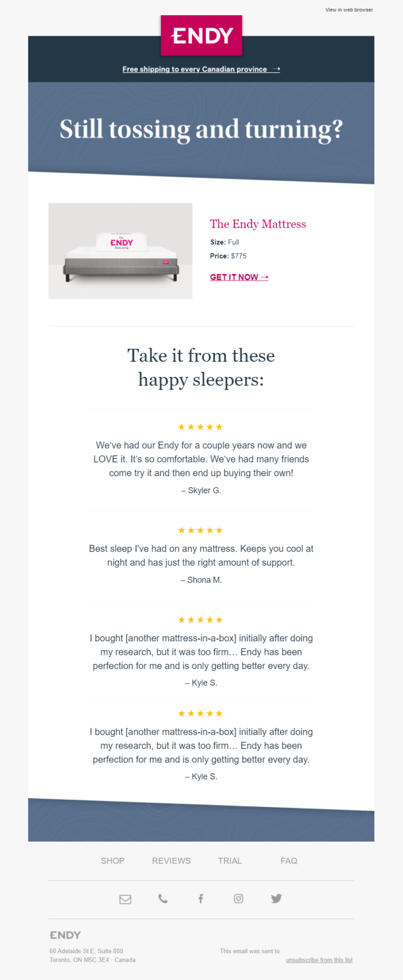This screenshot has width=403, height=980.
Task: Click GET IT NOW for the Endy Mattress
Action: (x=235, y=277)
